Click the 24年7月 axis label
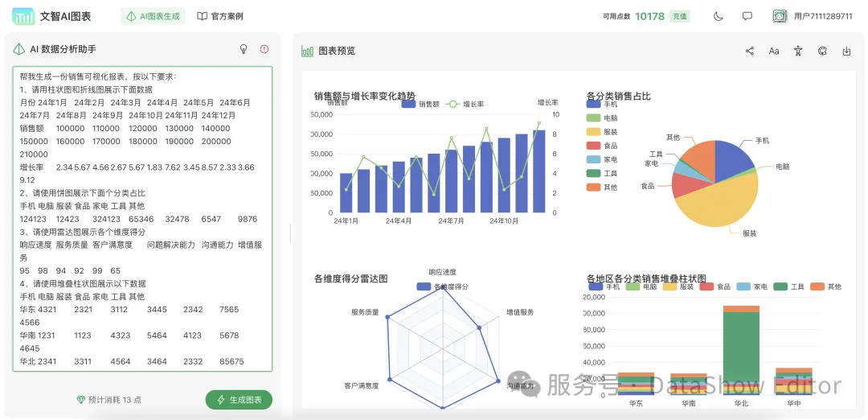868x420 pixels. pos(451,220)
